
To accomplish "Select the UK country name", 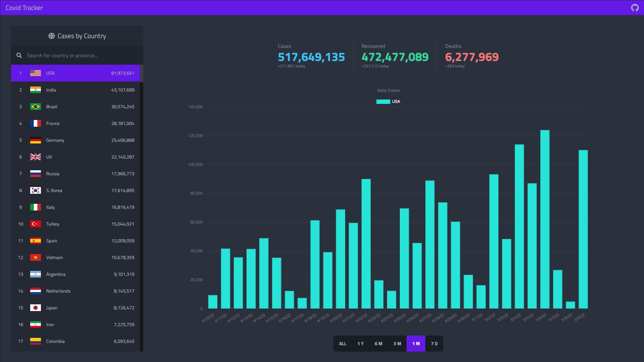I will tap(49, 157).
